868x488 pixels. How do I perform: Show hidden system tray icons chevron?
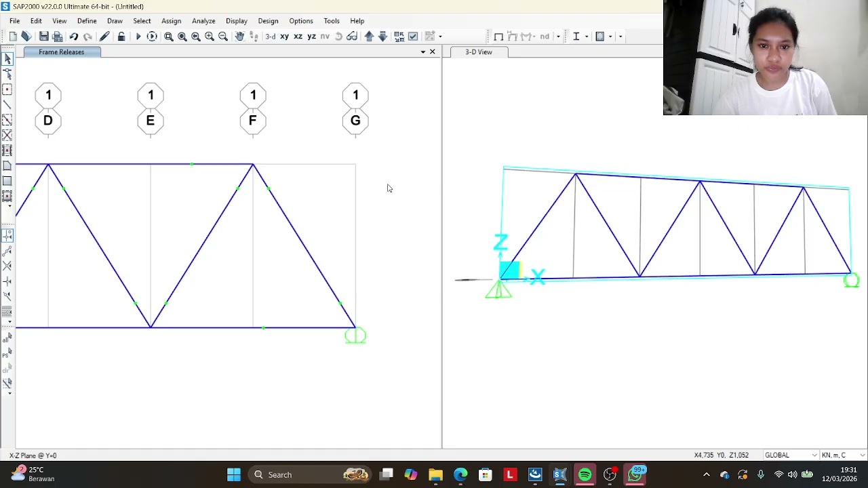pyautogui.click(x=707, y=474)
